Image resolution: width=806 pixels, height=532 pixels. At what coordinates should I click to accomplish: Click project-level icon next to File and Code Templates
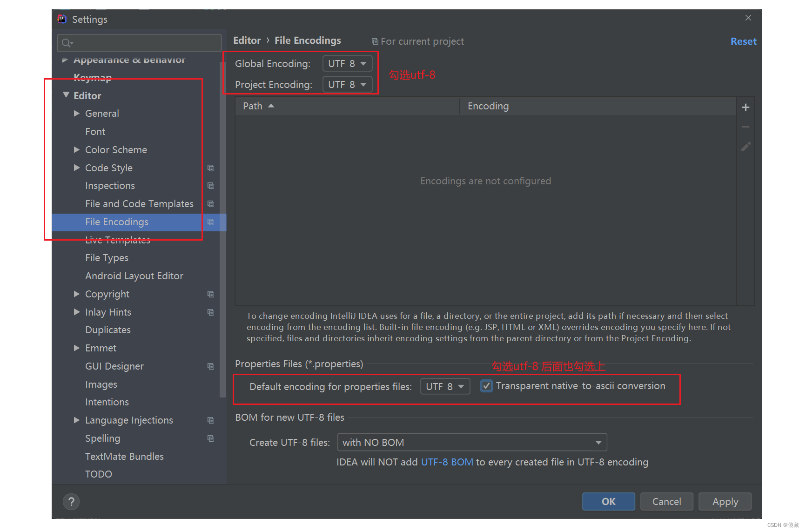(x=210, y=204)
